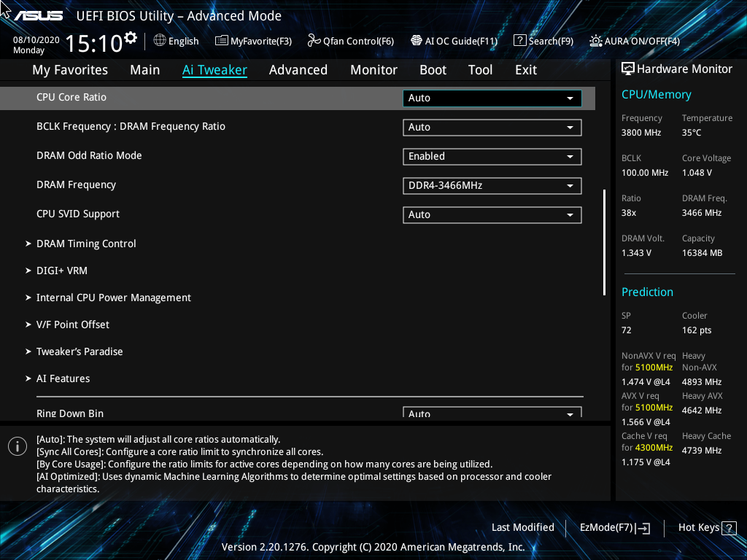Click the 1.343 V DRAM voltage value
The width and height of the screenshot is (747, 560).
[x=636, y=253]
